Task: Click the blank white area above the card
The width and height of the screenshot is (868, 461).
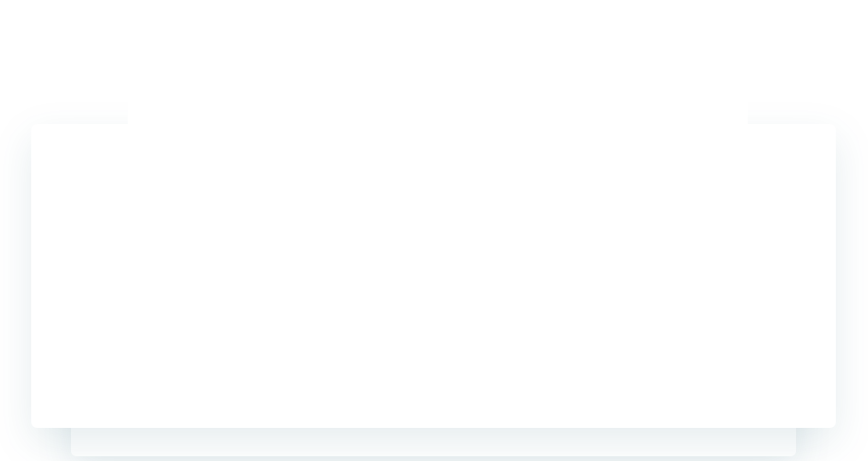Action: tap(437, 62)
